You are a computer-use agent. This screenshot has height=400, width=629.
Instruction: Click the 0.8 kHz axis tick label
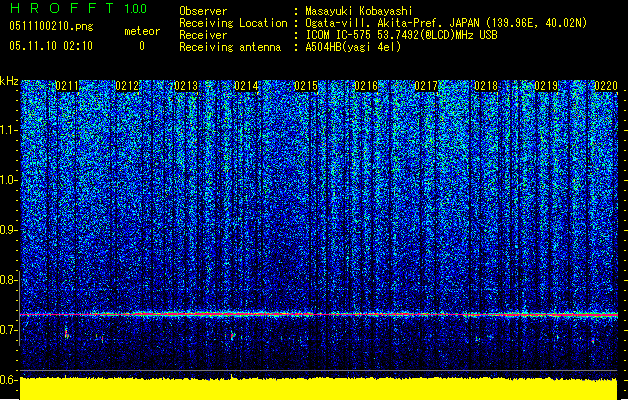click(x=8, y=280)
